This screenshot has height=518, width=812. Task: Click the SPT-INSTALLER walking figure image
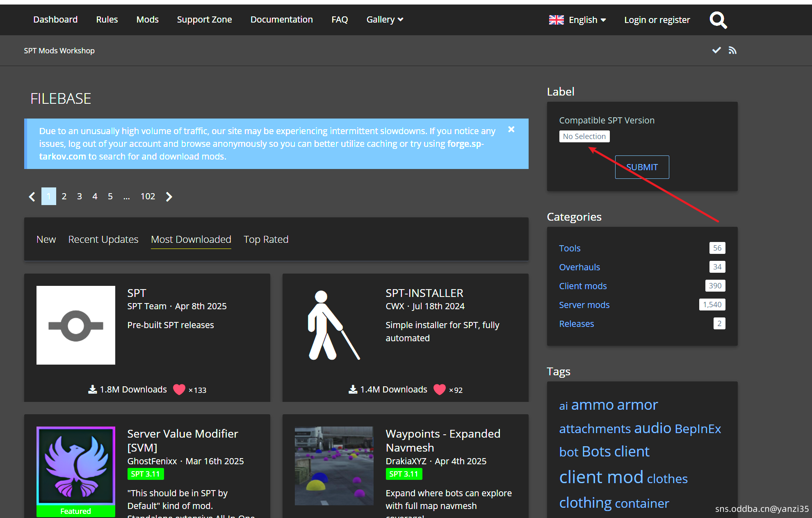point(334,325)
